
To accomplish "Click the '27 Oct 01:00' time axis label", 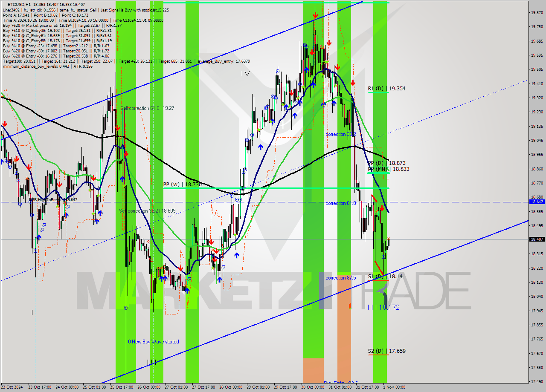I will [176, 387].
